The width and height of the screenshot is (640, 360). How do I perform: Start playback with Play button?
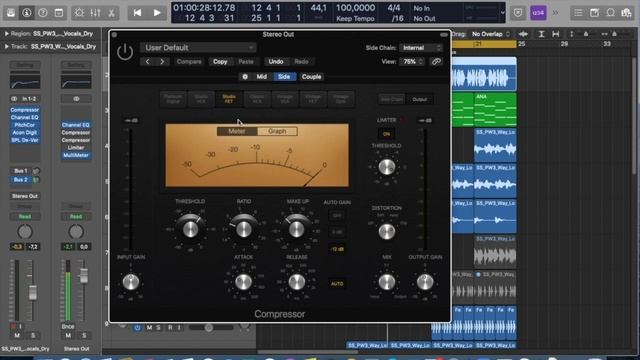click(x=157, y=13)
